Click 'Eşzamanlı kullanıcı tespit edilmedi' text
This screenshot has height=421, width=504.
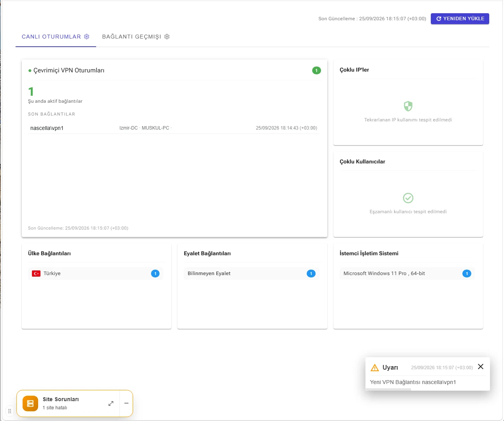coord(408,212)
